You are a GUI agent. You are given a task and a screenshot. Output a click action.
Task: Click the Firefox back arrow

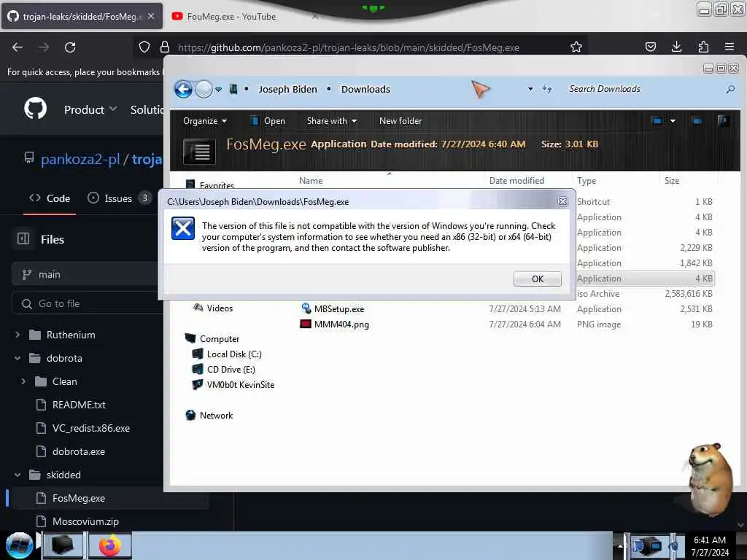(x=18, y=47)
